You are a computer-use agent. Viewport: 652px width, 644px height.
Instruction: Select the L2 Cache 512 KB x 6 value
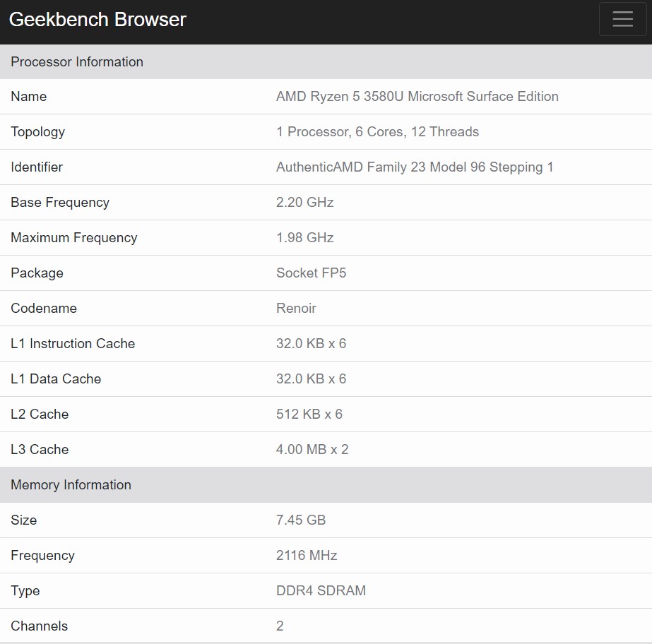click(x=309, y=414)
